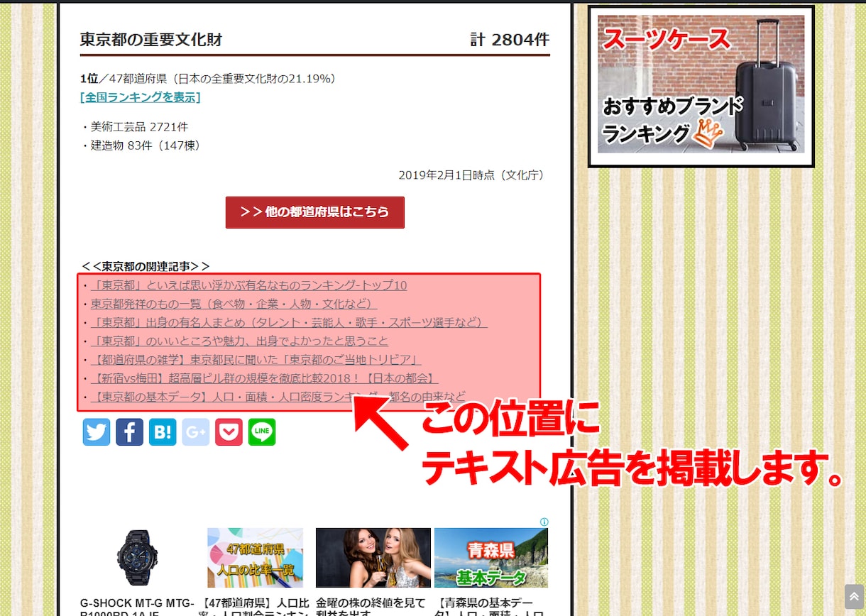The width and height of the screenshot is (866, 616).
Task: Open 新宿vs梅田 超高層ビル群比較 link
Action: (264, 378)
